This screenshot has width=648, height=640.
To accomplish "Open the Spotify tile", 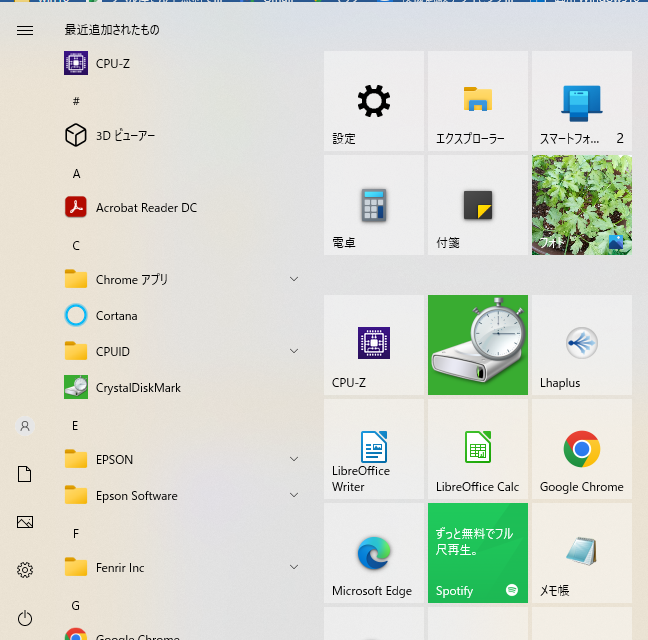I will (x=478, y=553).
